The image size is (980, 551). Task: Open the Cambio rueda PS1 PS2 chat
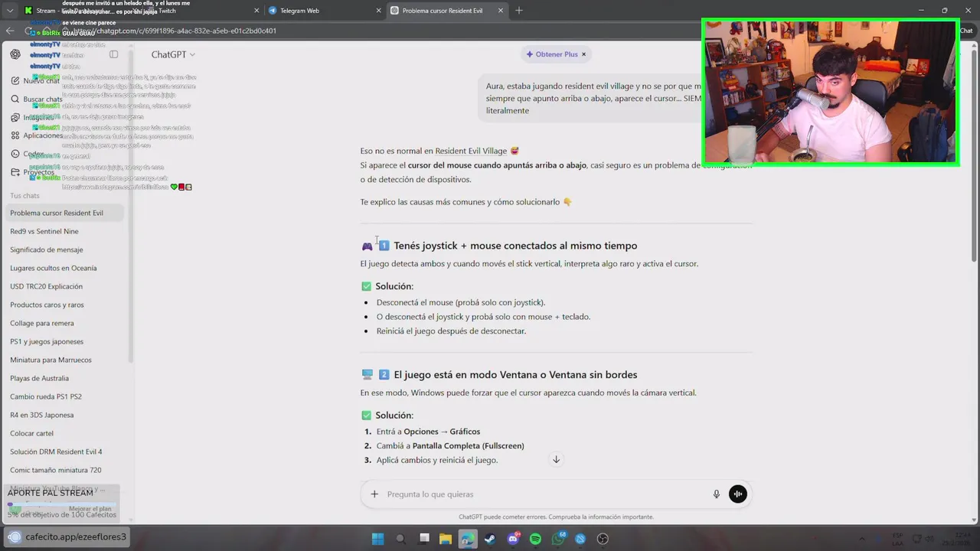46,396
